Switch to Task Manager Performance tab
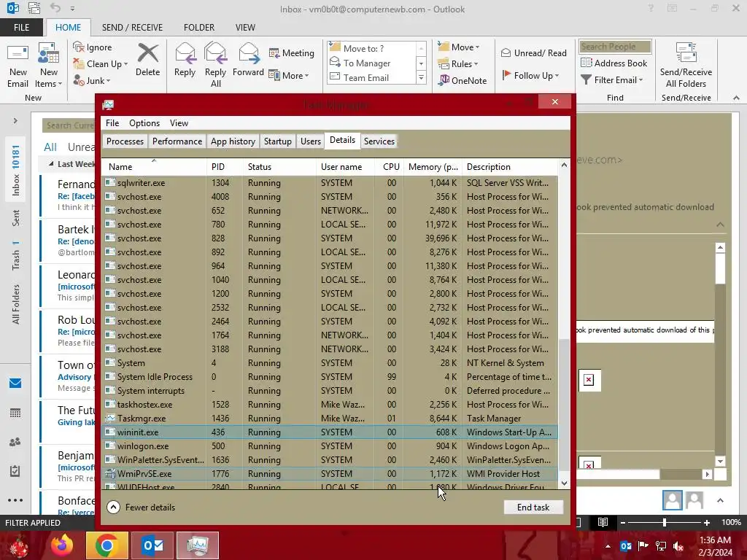747x560 pixels. click(177, 141)
